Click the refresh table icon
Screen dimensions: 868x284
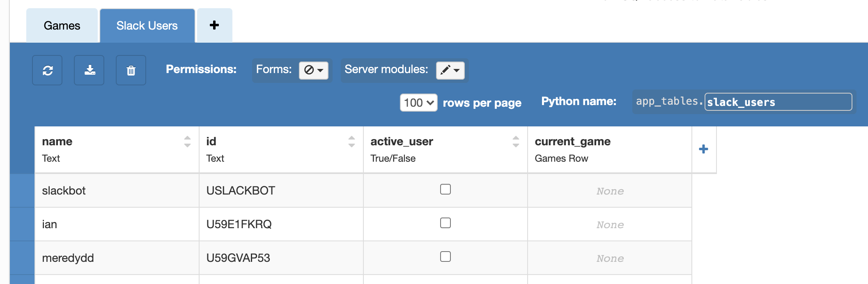tap(47, 70)
